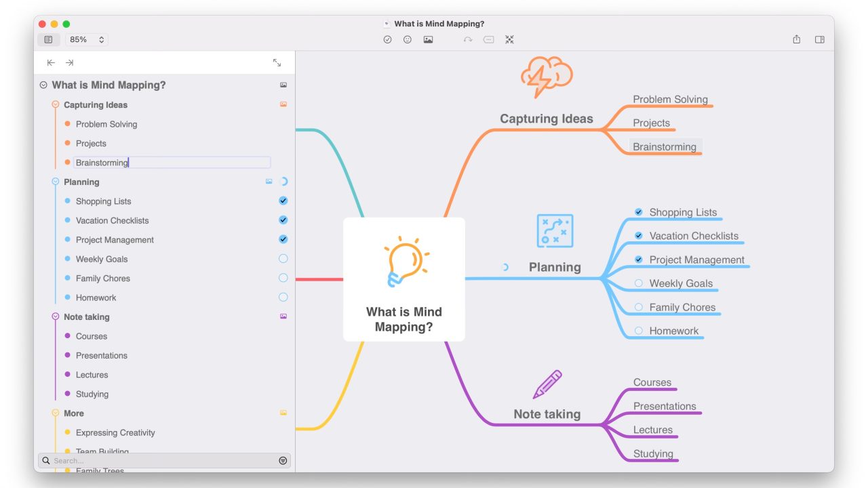
Task: Select the task checkmark icon in the toolbar
Action: (x=387, y=39)
